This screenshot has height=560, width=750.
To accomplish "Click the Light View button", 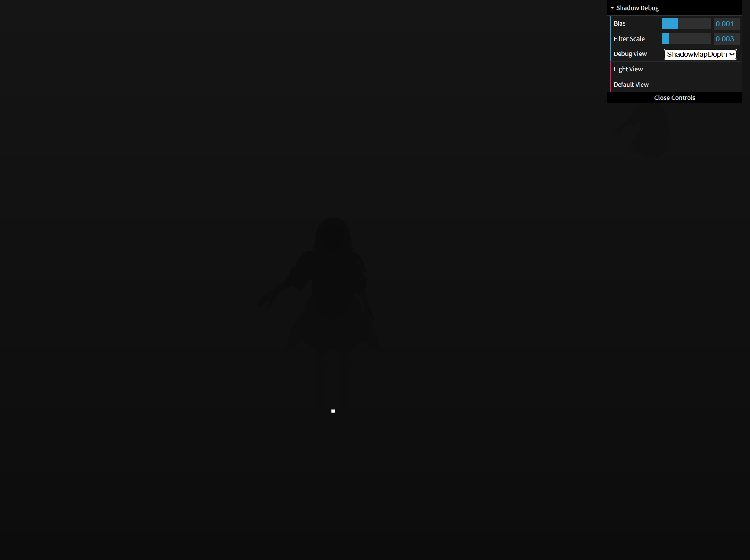I will point(675,69).
